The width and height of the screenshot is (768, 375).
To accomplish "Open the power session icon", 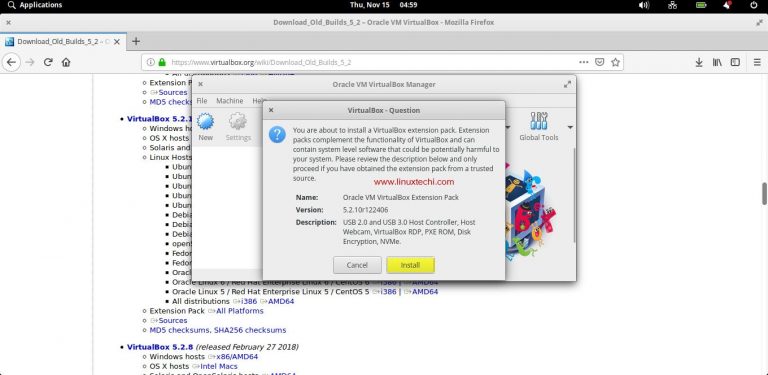I will 754,5.
